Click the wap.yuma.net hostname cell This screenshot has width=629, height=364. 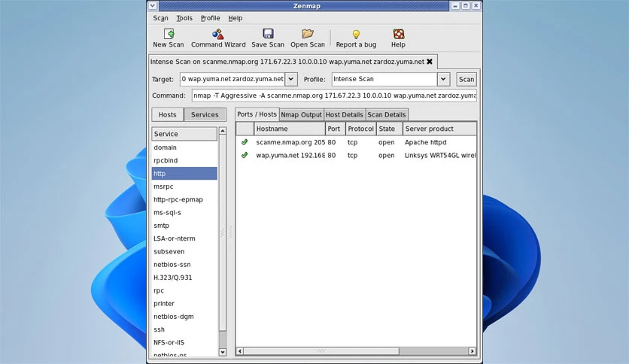pyautogui.click(x=290, y=155)
